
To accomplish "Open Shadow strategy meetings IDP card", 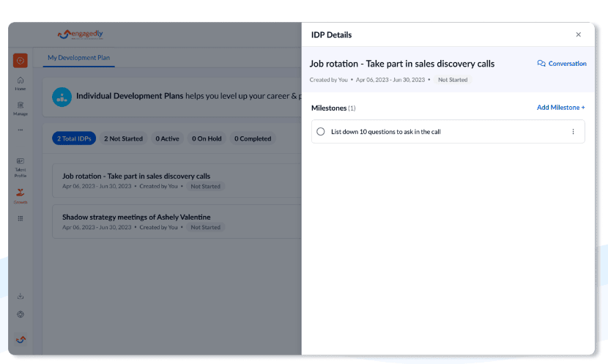I will pos(177,221).
